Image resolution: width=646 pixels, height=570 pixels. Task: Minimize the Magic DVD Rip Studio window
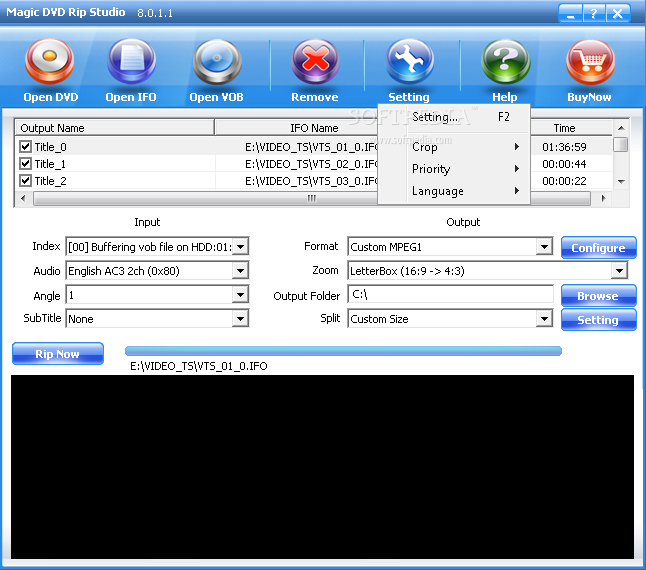coord(571,14)
